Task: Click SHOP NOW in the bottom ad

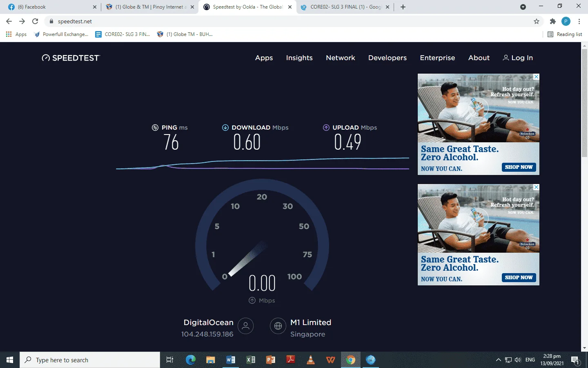Action: pyautogui.click(x=519, y=277)
